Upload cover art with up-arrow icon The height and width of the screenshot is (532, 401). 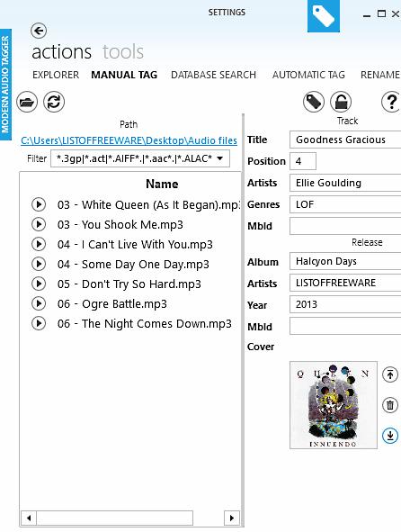(x=390, y=374)
